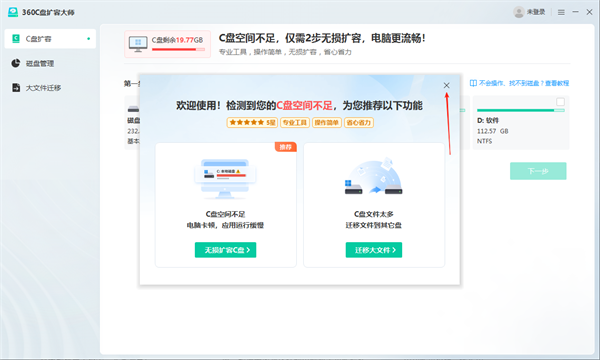This screenshot has height=360, width=600.
Task: Click the user avatar icon
Action: [x=519, y=12]
